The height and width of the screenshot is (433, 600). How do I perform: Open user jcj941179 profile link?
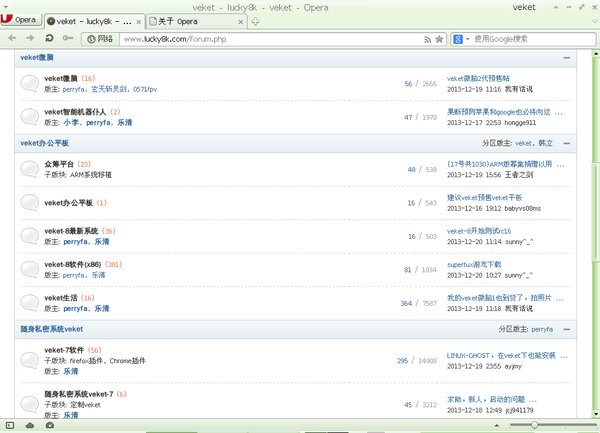[x=519, y=410]
